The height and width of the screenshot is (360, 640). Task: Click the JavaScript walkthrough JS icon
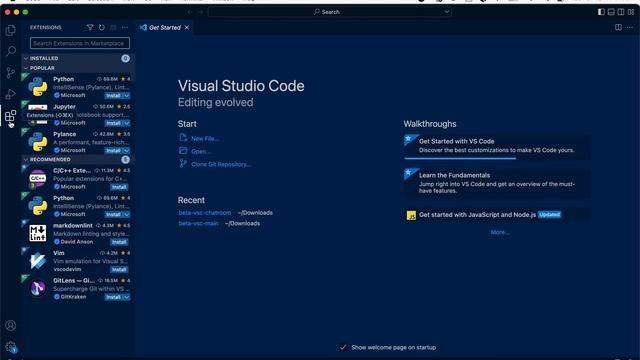click(411, 215)
